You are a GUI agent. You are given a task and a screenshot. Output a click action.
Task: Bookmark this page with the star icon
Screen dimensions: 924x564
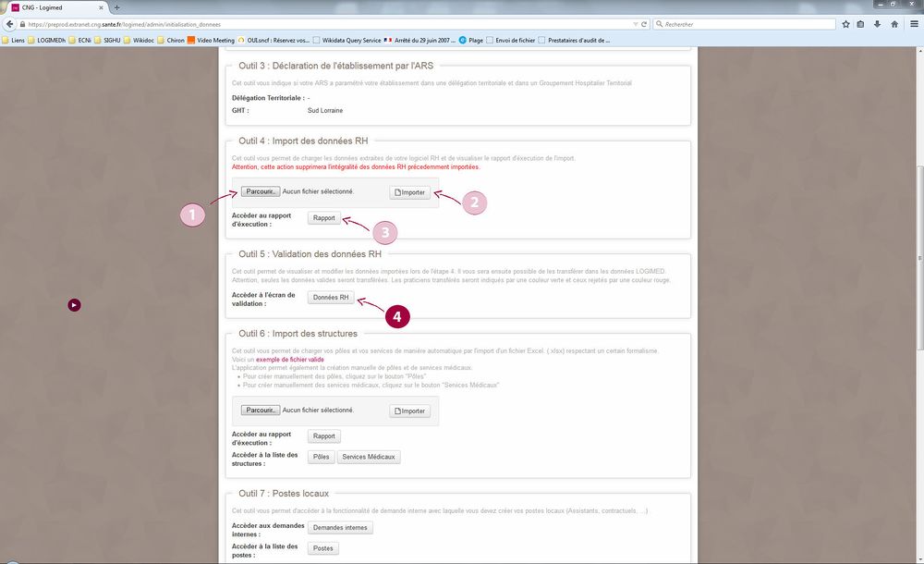[846, 24]
